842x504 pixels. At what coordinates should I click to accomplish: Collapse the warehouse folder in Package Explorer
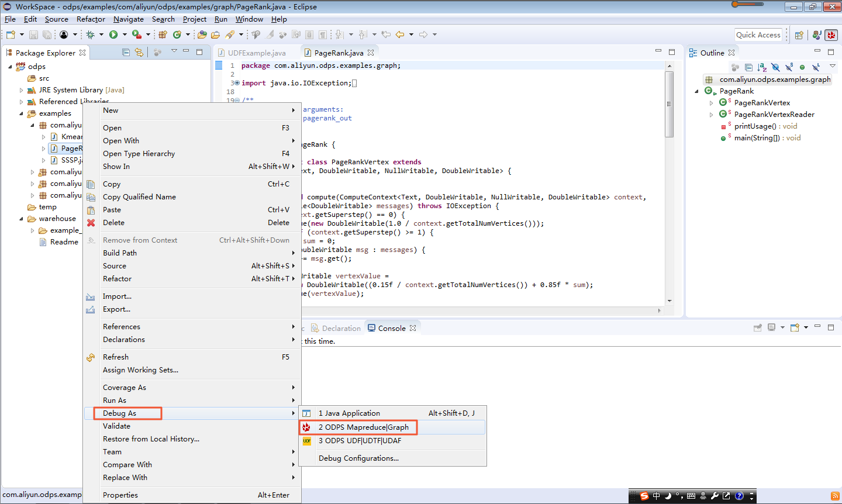click(x=22, y=219)
